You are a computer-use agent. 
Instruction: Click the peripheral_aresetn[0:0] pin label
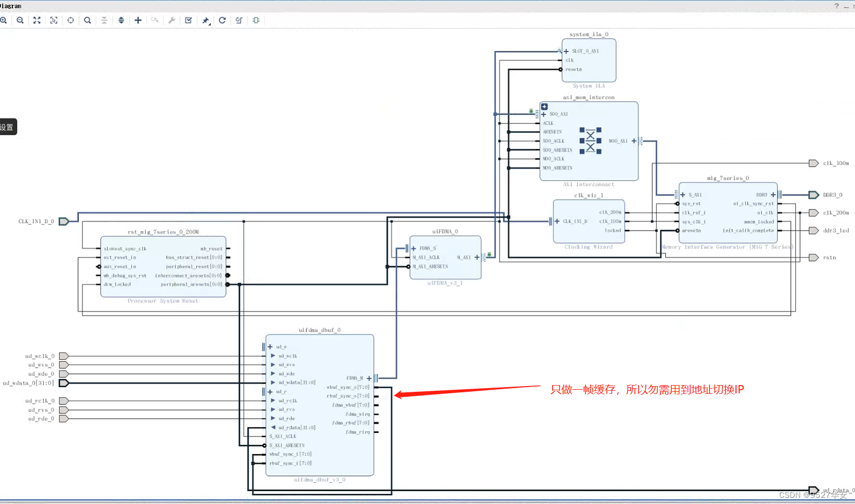191,285
